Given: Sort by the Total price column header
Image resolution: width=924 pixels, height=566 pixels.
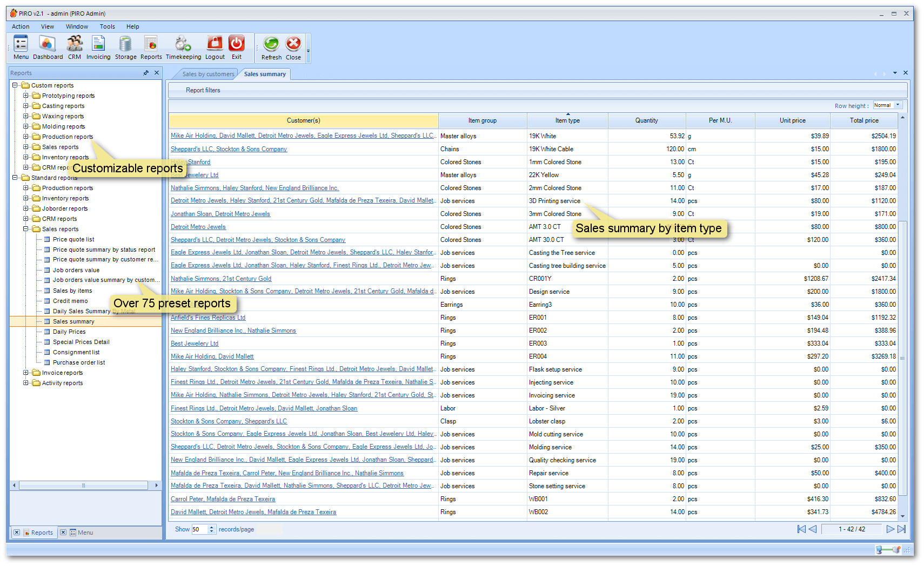Looking at the screenshot, I should 864,120.
